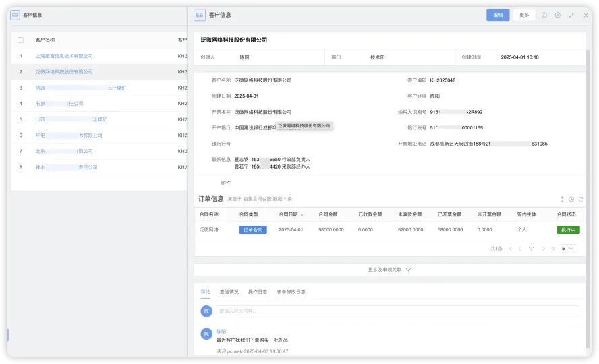This screenshot has height=364, width=599.
Task: Open customer 上海田亩信息技术有限公司
Action: pyautogui.click(x=64, y=56)
